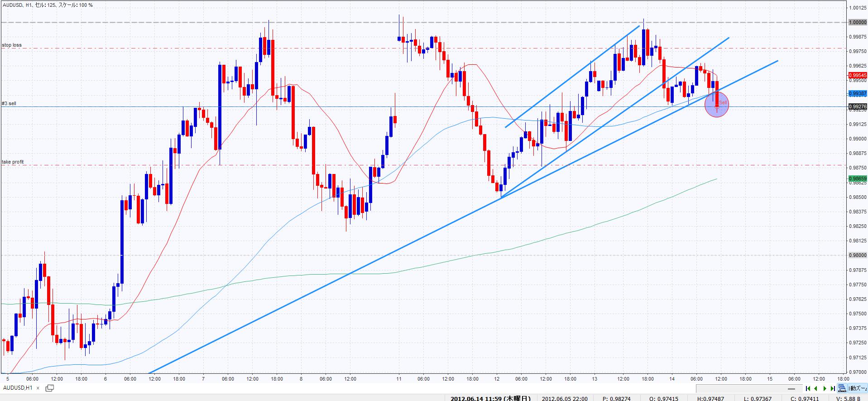Viewport: 868px width, 401px height.
Task: Click the #3 sell order label
Action: click(9, 104)
